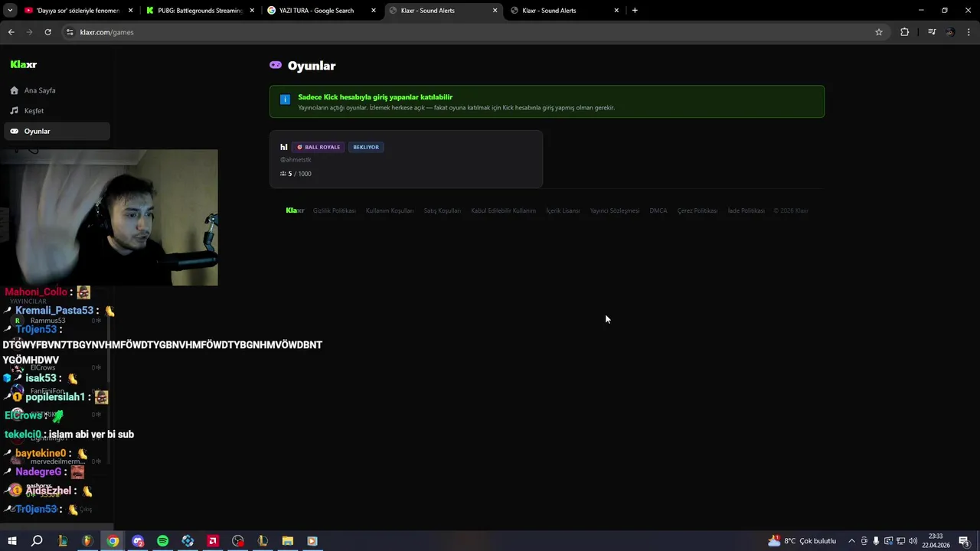
Task: Open Discord from the taskbar
Action: pos(138,541)
